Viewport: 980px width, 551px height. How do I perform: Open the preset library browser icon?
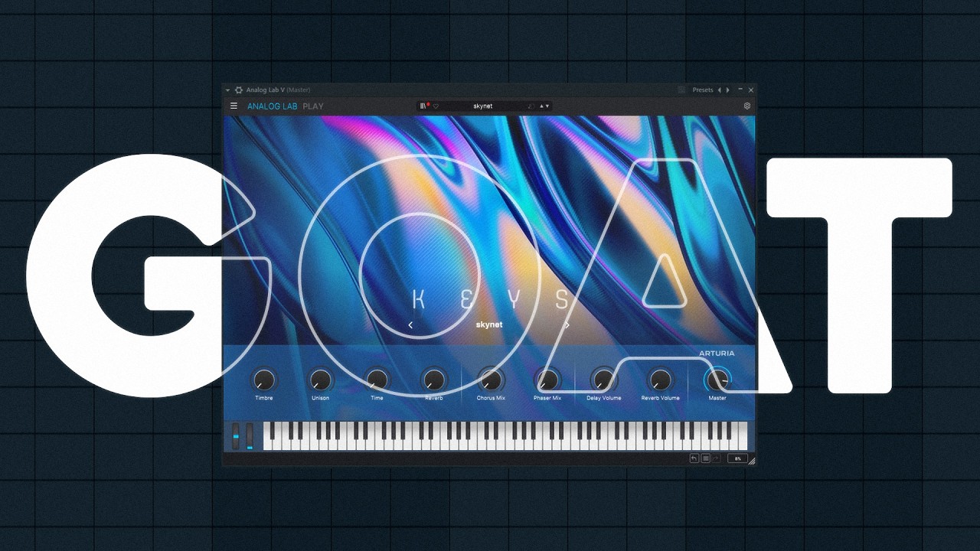(x=423, y=106)
